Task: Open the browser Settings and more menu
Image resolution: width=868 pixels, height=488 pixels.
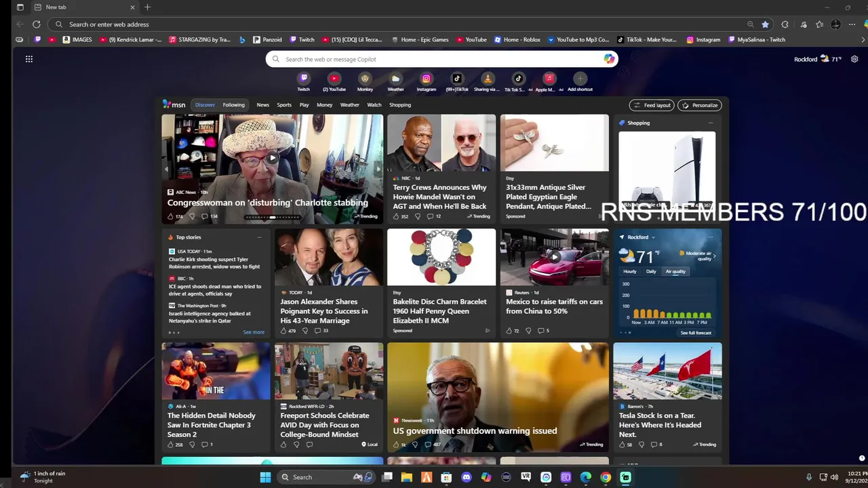Action: tap(852, 24)
